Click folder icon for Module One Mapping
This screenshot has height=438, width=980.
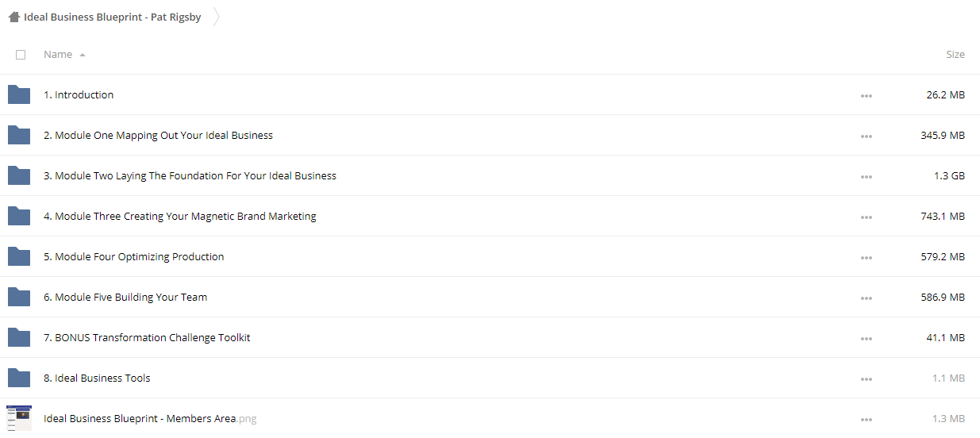pyautogui.click(x=19, y=136)
